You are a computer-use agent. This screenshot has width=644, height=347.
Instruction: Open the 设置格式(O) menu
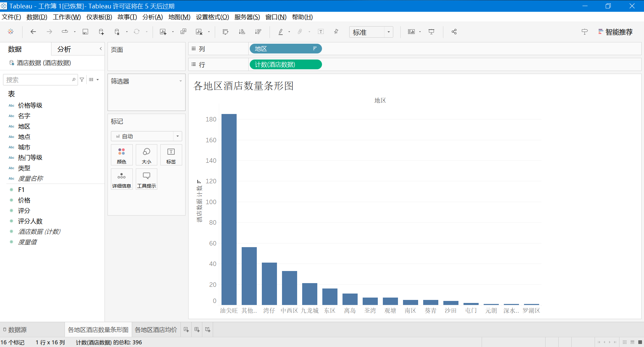212,17
